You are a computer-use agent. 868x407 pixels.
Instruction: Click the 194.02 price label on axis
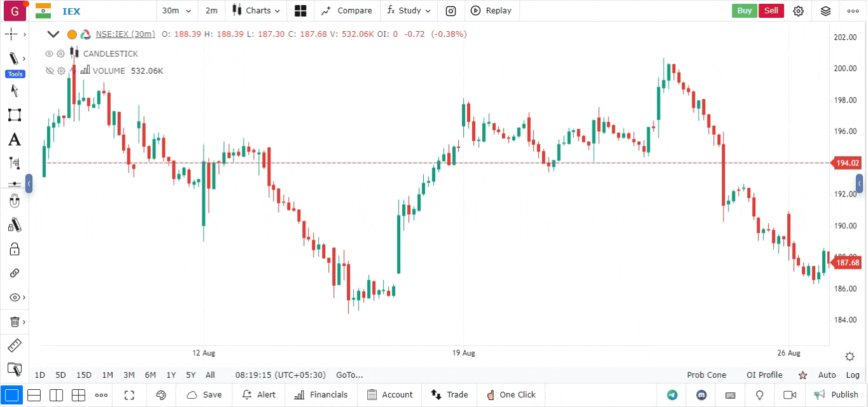coord(848,163)
